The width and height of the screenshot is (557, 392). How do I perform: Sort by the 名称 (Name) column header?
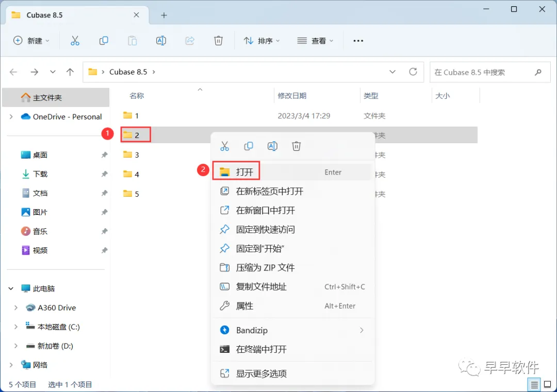click(137, 96)
